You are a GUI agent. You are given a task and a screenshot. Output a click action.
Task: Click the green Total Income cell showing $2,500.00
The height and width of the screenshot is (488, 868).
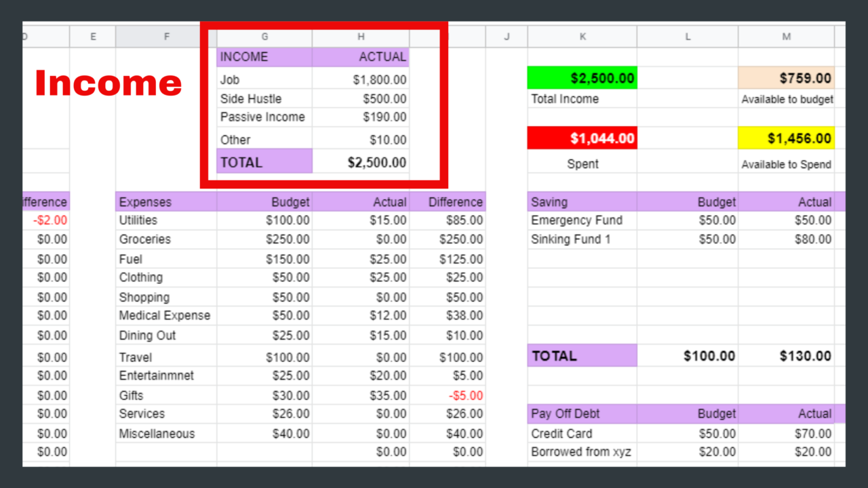(x=582, y=77)
